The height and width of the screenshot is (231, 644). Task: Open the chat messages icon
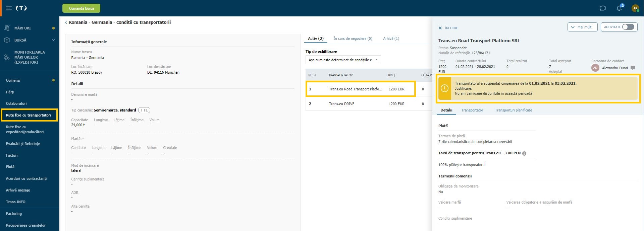[603, 8]
